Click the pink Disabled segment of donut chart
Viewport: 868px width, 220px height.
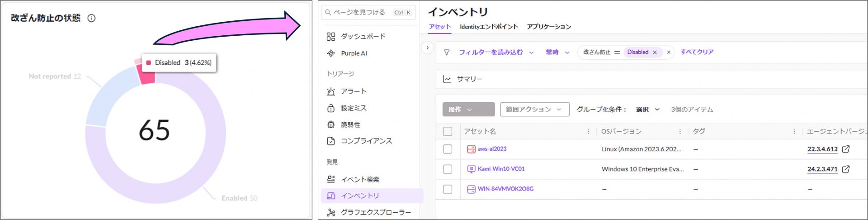click(x=146, y=76)
